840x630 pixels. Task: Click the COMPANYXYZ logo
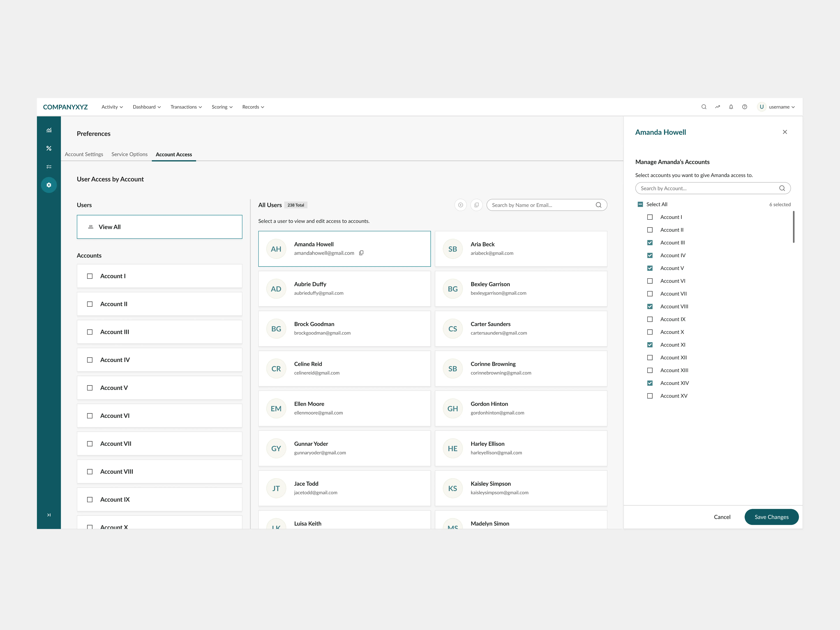(65, 107)
